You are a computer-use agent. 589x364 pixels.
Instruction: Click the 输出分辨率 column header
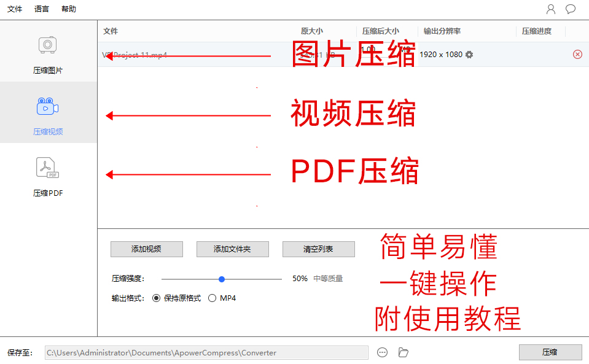click(442, 31)
